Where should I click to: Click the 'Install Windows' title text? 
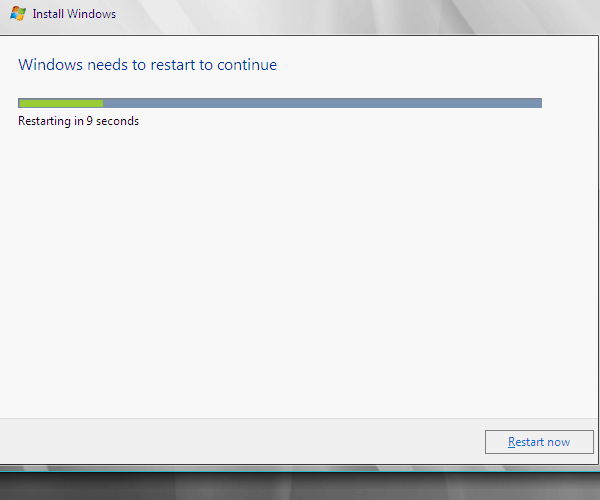[x=74, y=14]
